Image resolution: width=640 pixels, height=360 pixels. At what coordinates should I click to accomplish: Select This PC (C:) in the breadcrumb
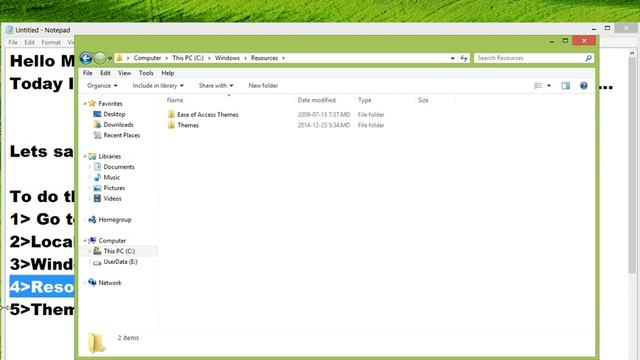click(x=188, y=58)
